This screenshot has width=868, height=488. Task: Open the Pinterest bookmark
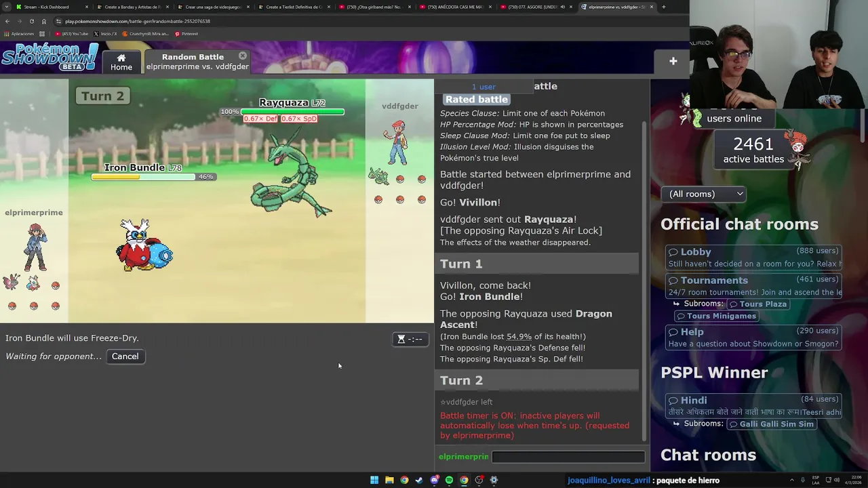click(x=186, y=34)
